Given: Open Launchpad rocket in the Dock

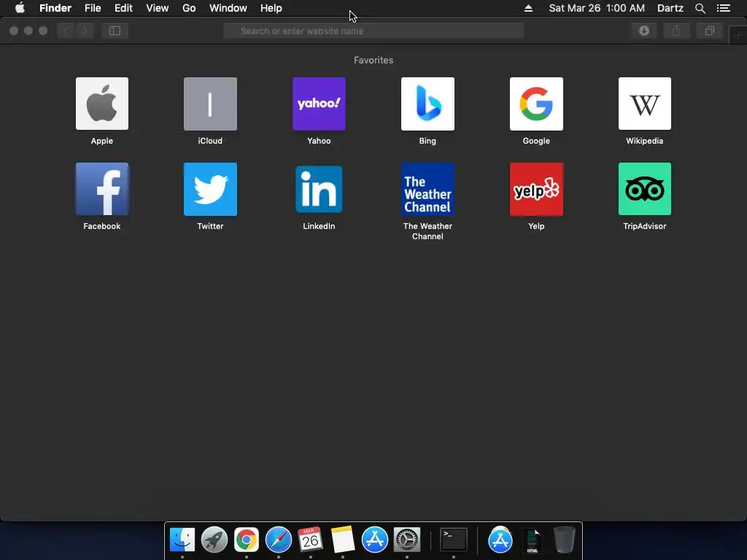Looking at the screenshot, I should (x=214, y=540).
